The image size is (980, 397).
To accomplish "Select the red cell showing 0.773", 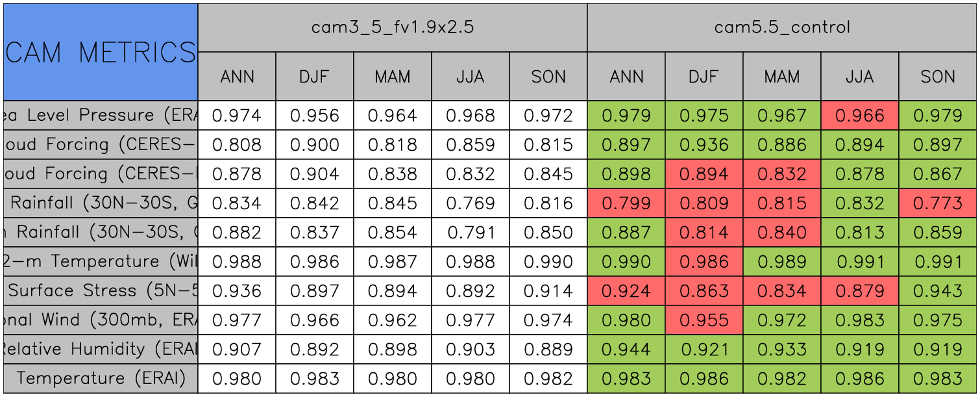I will tap(938, 203).
